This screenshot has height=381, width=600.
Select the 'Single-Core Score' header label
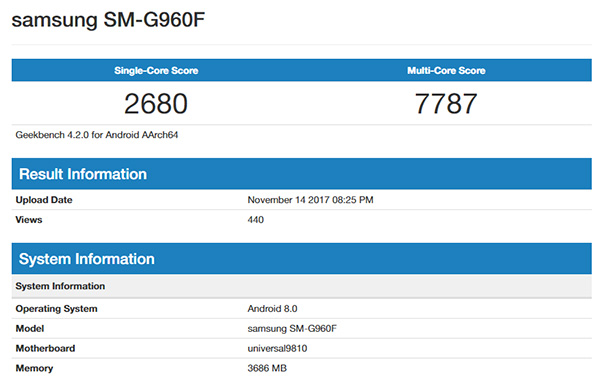156,70
